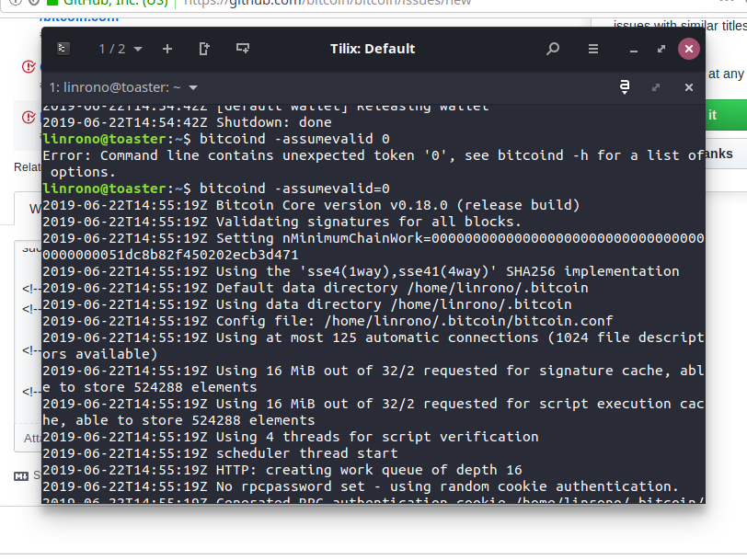
Task: Close the linrono@toaster terminal pane
Action: click(x=689, y=87)
